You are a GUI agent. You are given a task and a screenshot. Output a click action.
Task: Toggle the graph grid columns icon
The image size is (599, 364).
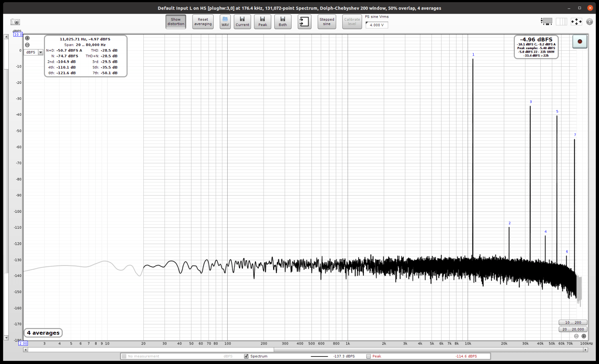click(x=561, y=22)
